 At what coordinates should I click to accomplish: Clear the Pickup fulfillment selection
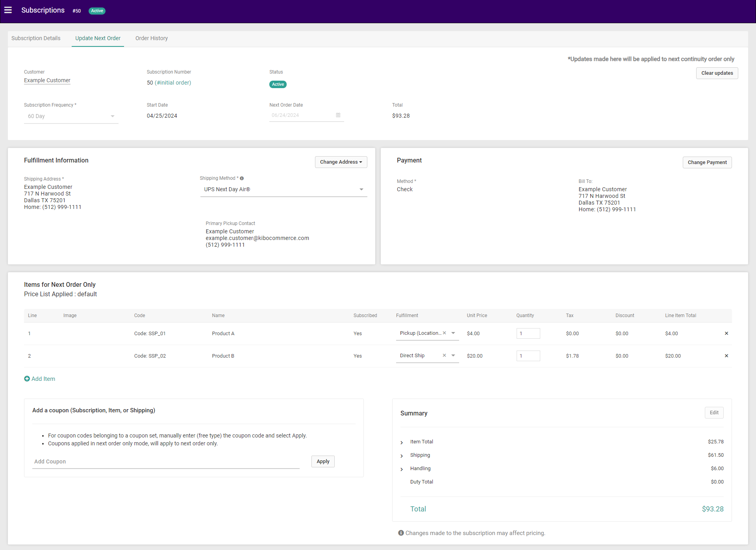click(x=444, y=333)
